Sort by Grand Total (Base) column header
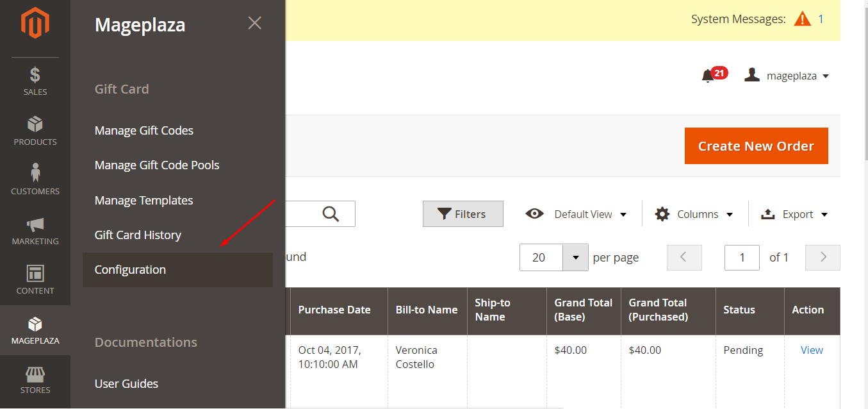This screenshot has height=409, width=868. click(x=584, y=310)
